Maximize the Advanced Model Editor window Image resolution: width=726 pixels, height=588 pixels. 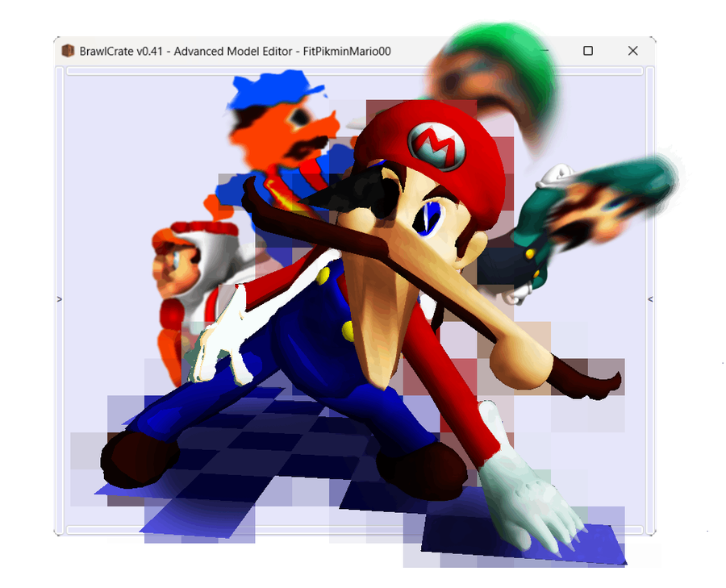click(588, 51)
